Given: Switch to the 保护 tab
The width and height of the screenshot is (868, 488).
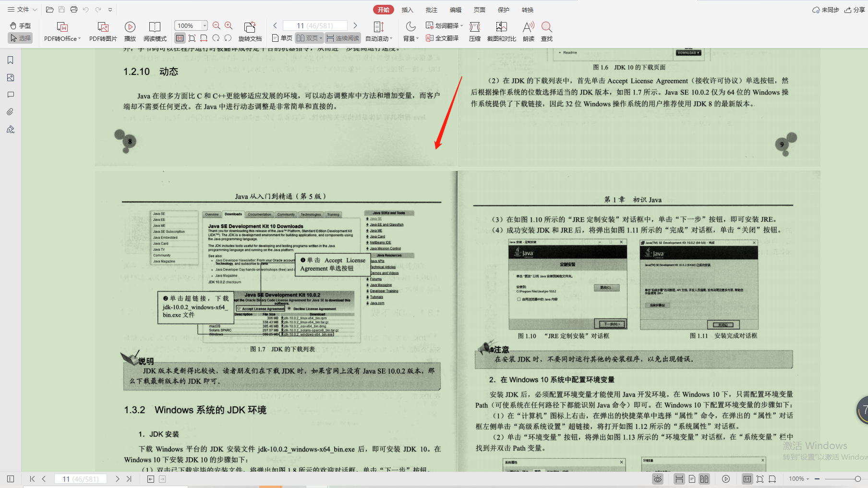Looking at the screenshot, I should [x=504, y=10].
